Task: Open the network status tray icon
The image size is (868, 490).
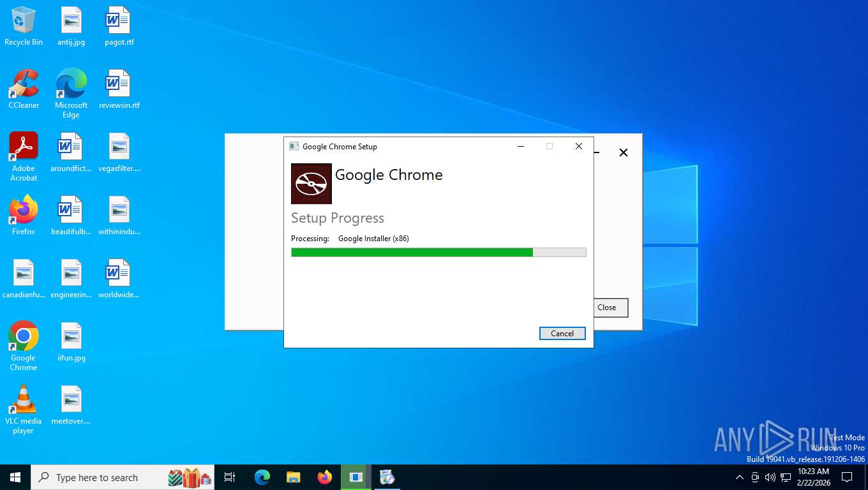Action: (x=786, y=477)
